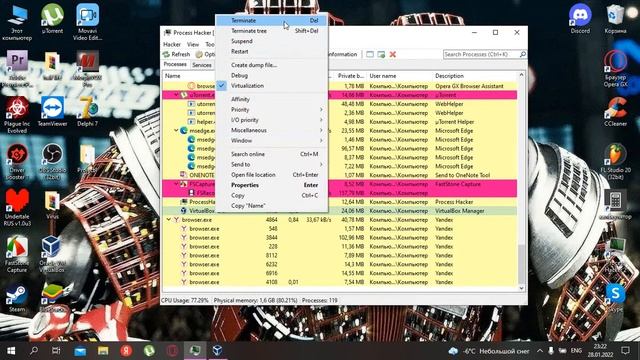Screen dimensions: 640x360
Task: Click the red X terminate toolbar icon
Action: [393, 54]
